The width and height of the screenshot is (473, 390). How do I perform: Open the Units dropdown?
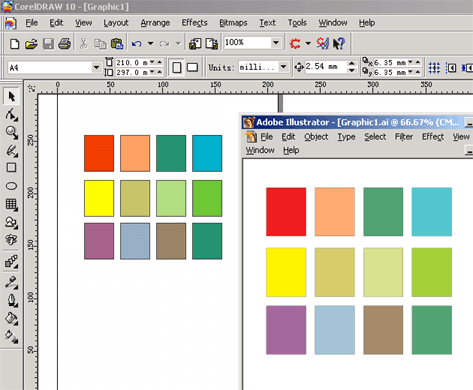[283, 67]
